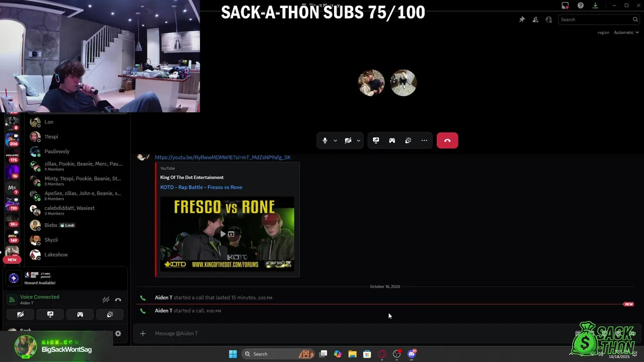This screenshot has height=362, width=644.
Task: Open Microsoft Store from taskbar
Action: coord(367,354)
